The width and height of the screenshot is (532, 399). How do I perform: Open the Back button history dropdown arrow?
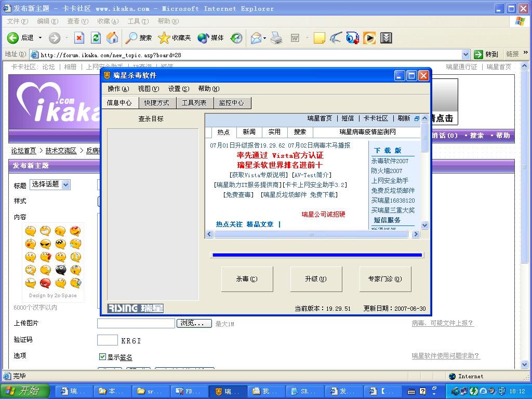pyautogui.click(x=40, y=37)
